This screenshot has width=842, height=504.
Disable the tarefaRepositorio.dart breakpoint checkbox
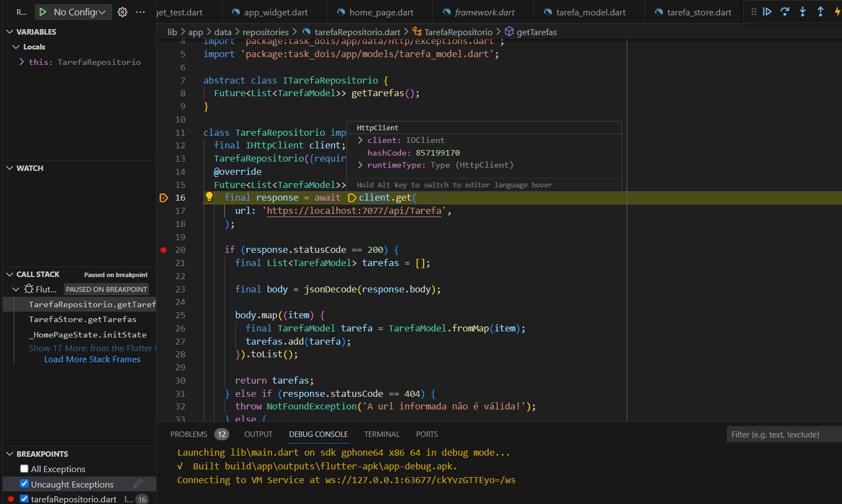[24, 499]
